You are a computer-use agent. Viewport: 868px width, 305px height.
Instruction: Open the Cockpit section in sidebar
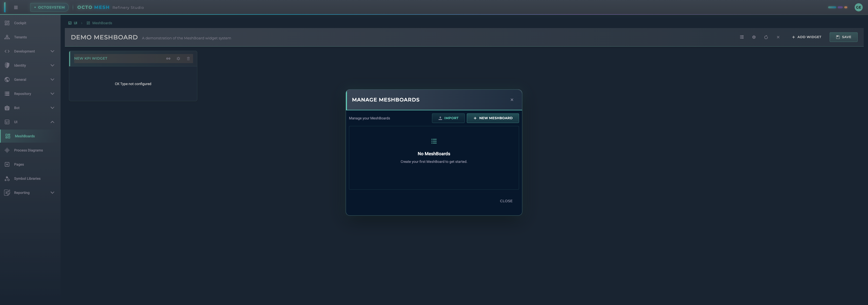pyautogui.click(x=20, y=23)
